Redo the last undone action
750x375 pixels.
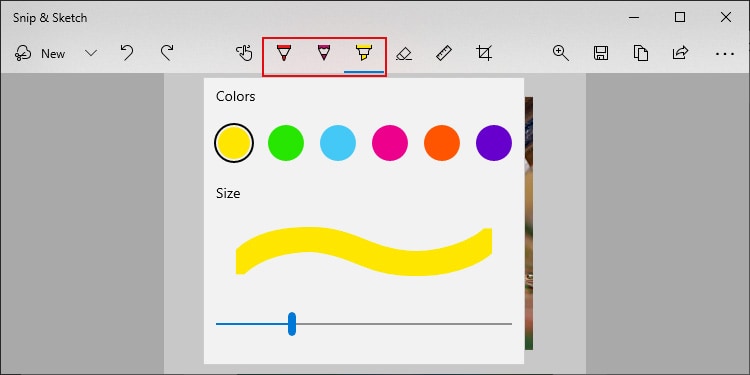coord(166,53)
